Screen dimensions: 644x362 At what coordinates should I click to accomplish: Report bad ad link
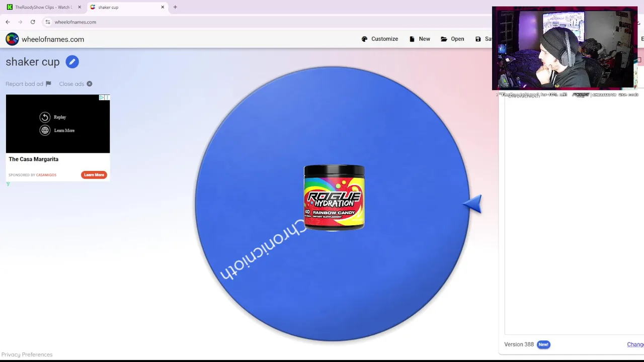coord(28,84)
